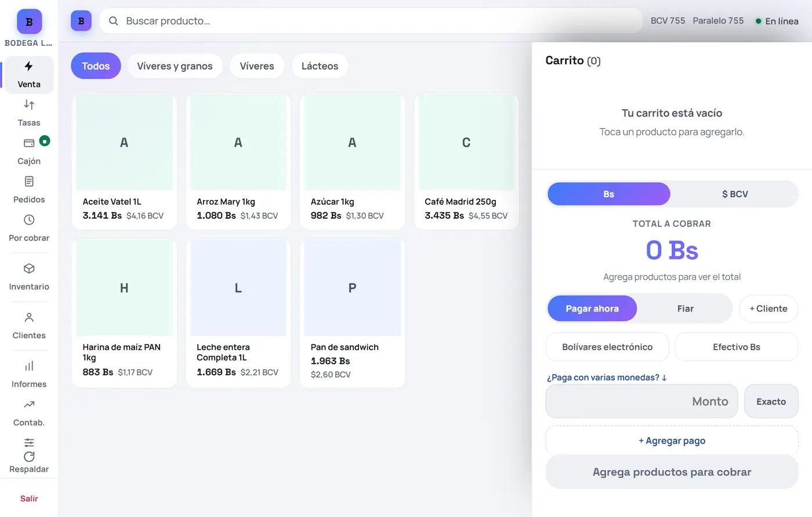
Task: Open Por cobrar clock icon
Action: pyautogui.click(x=29, y=220)
